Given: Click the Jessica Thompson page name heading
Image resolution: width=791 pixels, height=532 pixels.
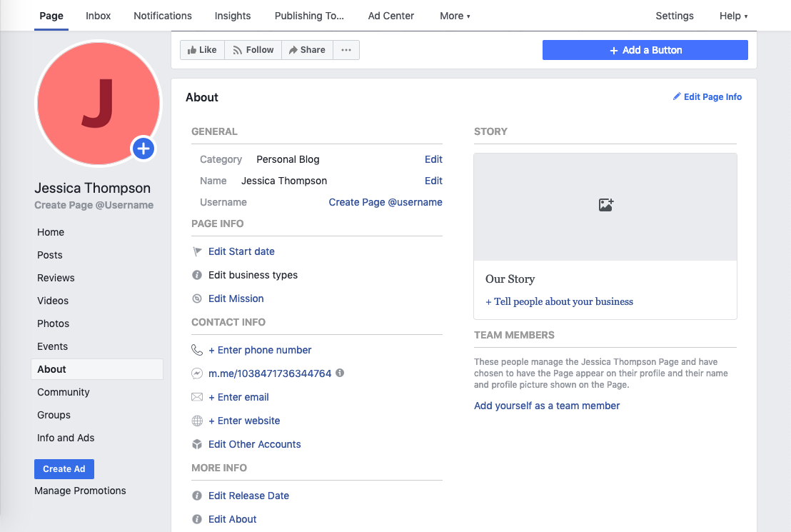Looking at the screenshot, I should point(92,188).
